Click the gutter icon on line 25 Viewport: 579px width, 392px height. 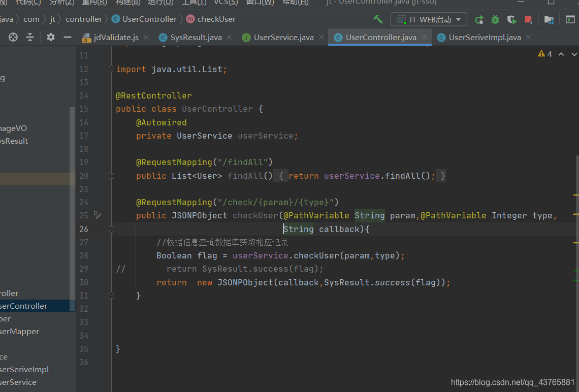click(x=98, y=215)
